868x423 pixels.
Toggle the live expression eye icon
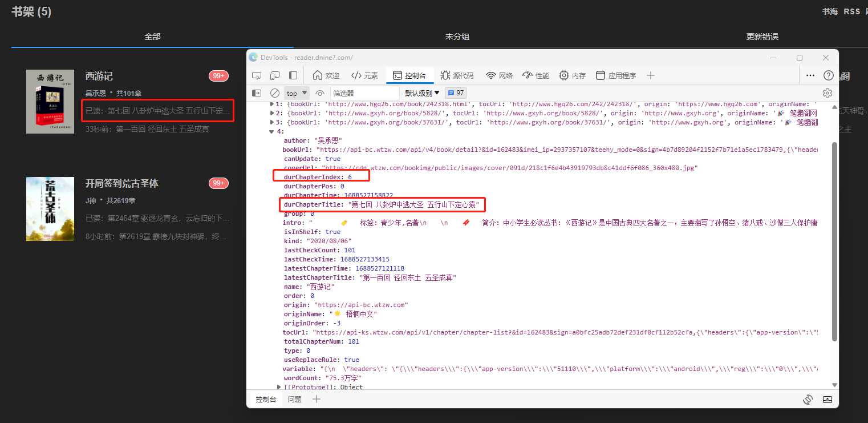[x=320, y=92]
